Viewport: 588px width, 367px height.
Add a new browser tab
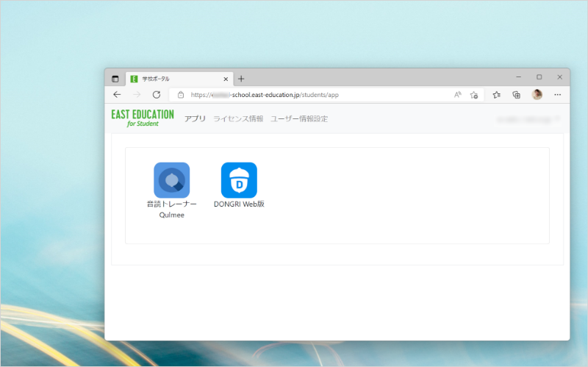coord(241,79)
